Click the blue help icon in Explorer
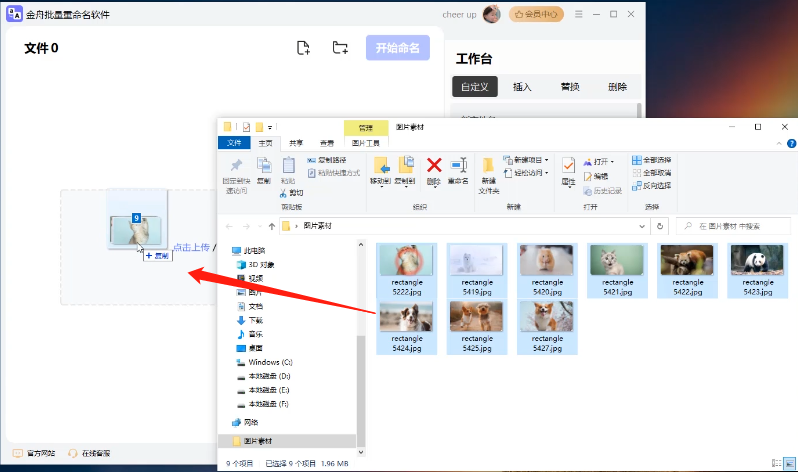Screen dimensions: 798x472 (791, 144)
